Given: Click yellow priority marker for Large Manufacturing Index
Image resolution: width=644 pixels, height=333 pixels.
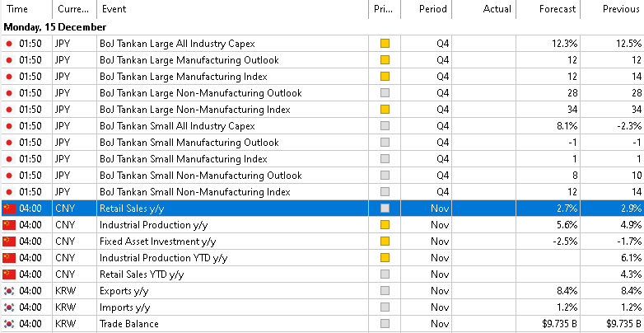Looking at the screenshot, I should [x=385, y=77].
